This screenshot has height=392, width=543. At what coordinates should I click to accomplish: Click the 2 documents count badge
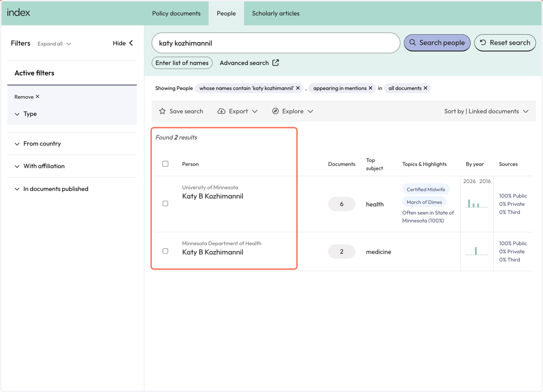coord(342,251)
